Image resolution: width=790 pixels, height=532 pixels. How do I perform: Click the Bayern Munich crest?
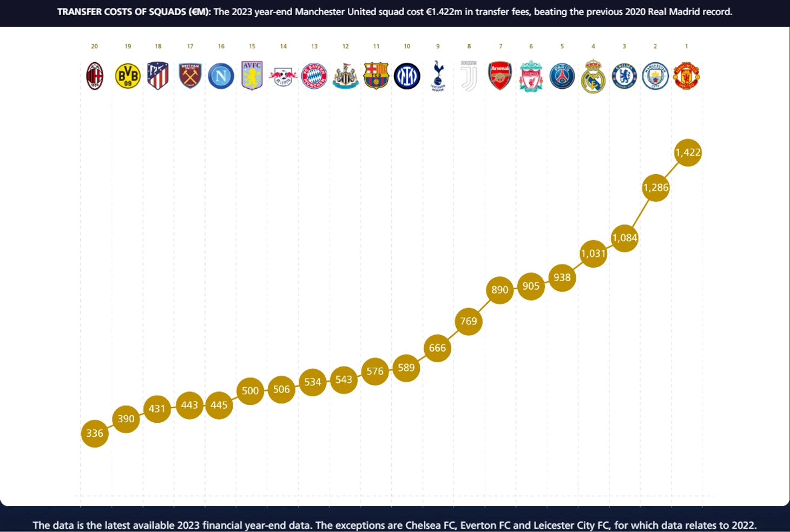coord(314,76)
